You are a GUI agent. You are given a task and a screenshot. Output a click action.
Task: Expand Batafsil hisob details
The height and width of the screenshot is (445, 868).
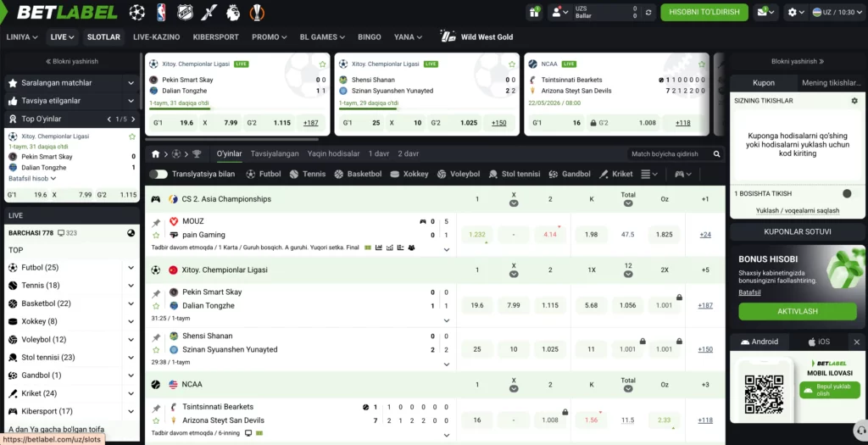[32, 179]
